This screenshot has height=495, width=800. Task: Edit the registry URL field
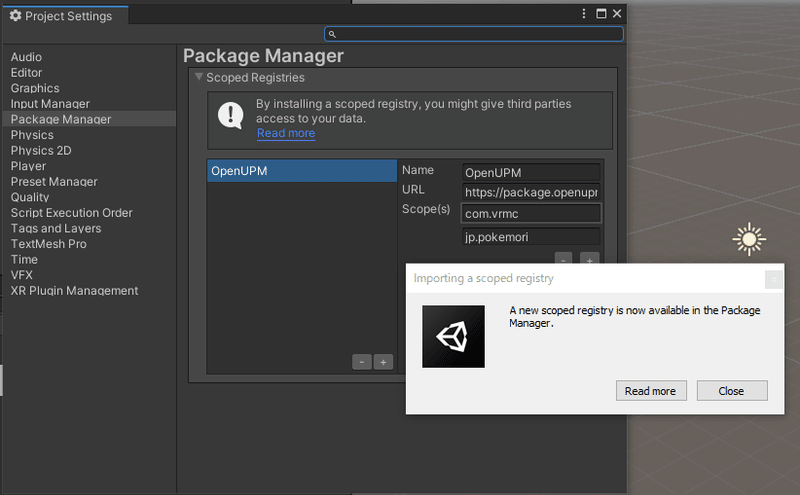tap(531, 192)
